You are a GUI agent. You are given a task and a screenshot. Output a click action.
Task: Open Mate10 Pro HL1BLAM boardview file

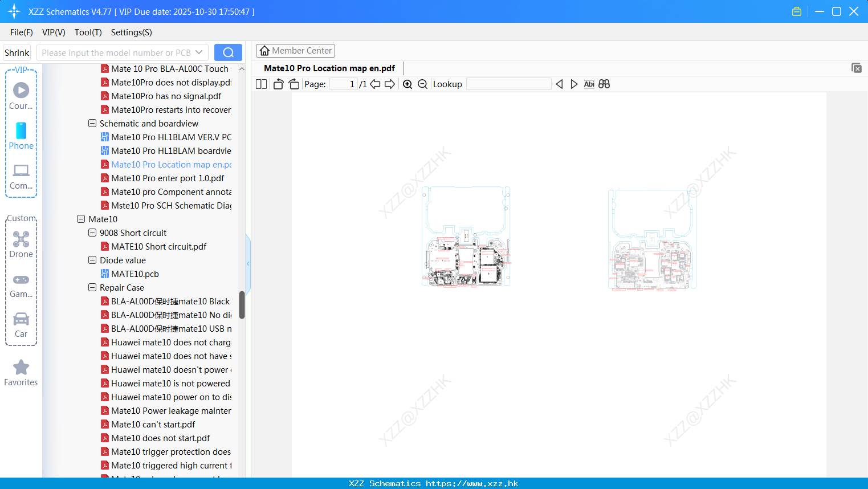point(166,150)
